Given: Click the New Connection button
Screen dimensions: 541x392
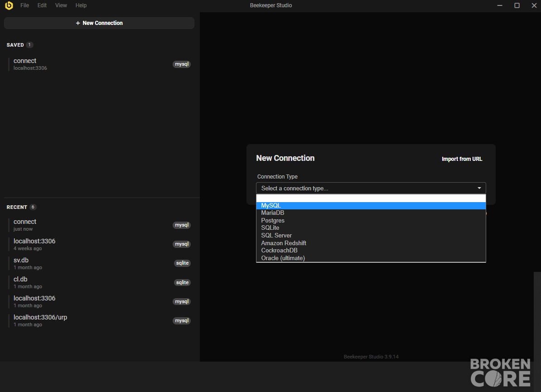Looking at the screenshot, I should pos(99,23).
